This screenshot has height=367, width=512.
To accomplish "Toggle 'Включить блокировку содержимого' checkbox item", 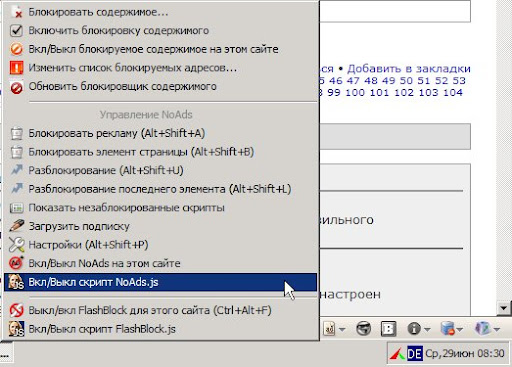I will [160, 31].
